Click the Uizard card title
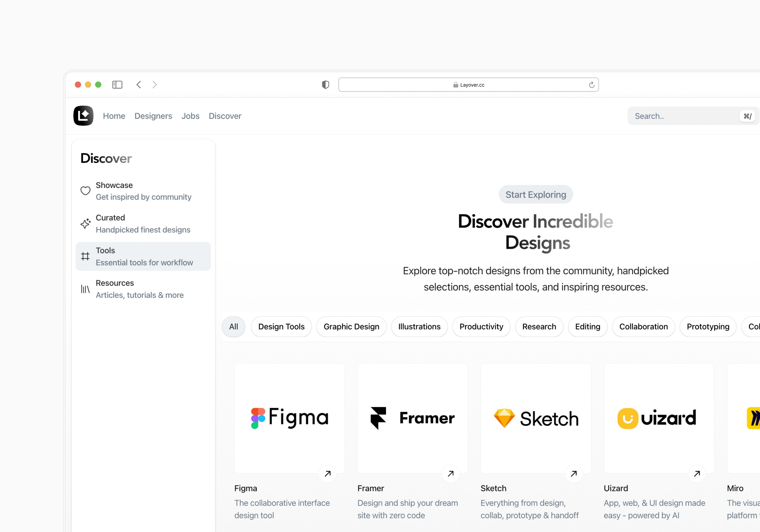Viewport: 760px width, 532px height. tap(616, 488)
